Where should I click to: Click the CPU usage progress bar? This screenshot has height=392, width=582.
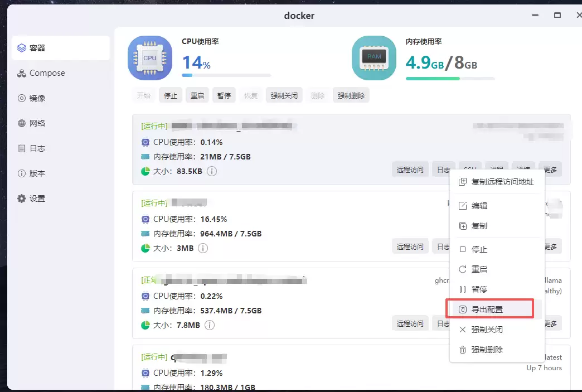pos(226,75)
